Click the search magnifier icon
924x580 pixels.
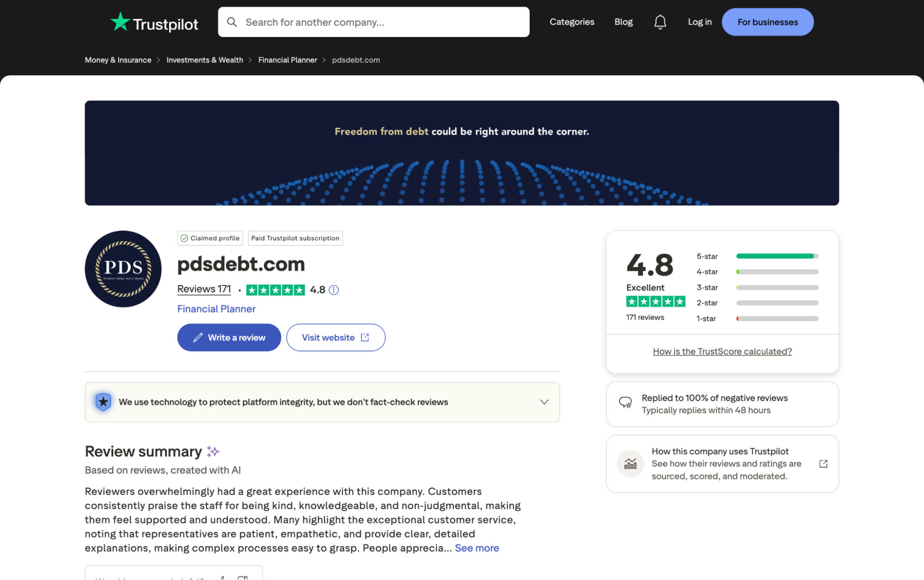232,22
